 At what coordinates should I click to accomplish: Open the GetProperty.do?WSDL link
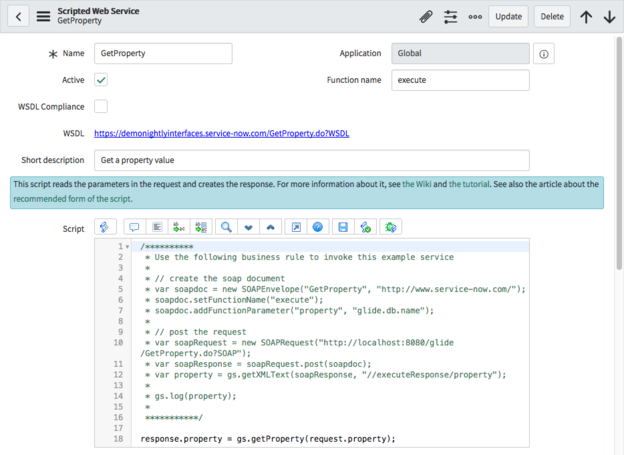222,133
